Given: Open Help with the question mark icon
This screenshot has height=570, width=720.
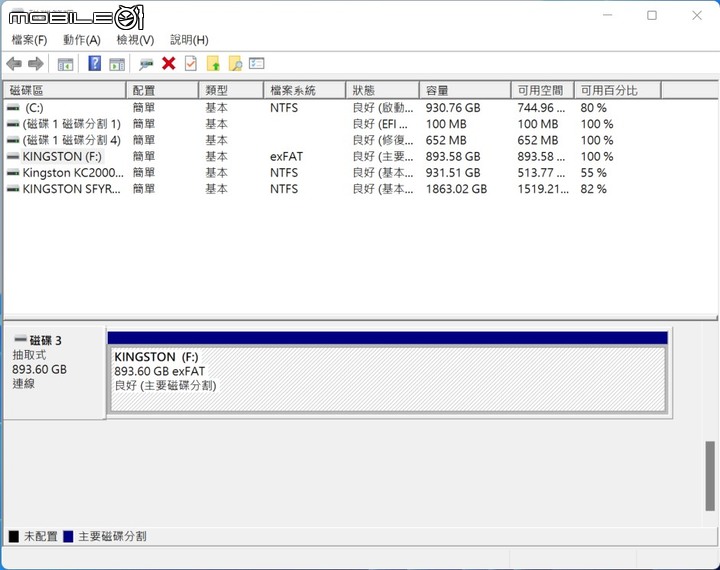Looking at the screenshot, I should coord(95,63).
